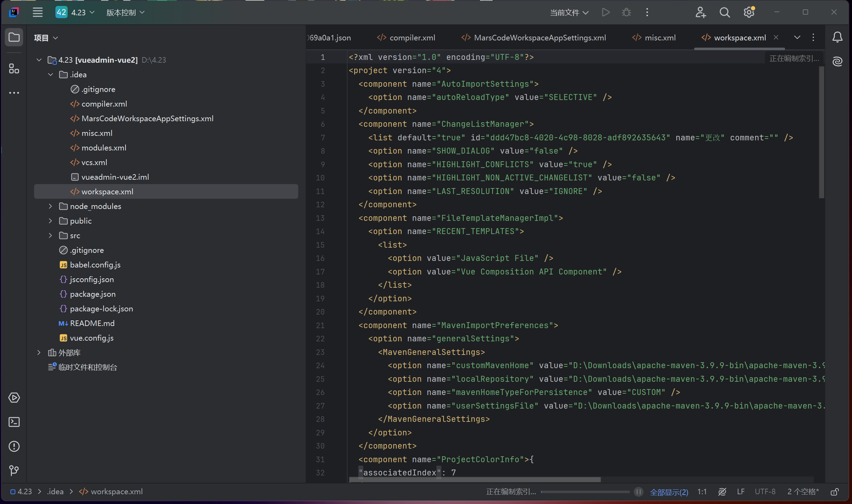Expand the node_modules folder
Screen dimensions: 852x504
51,206
